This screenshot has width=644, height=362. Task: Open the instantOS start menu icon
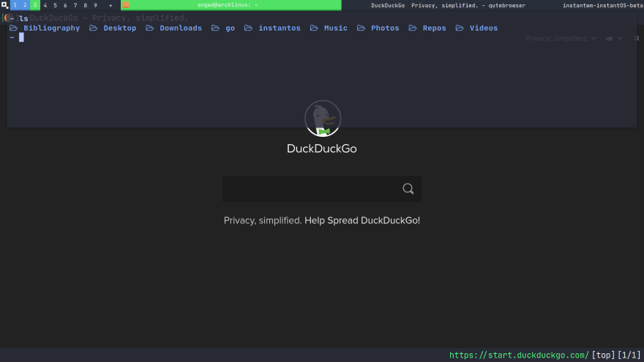click(x=4, y=5)
